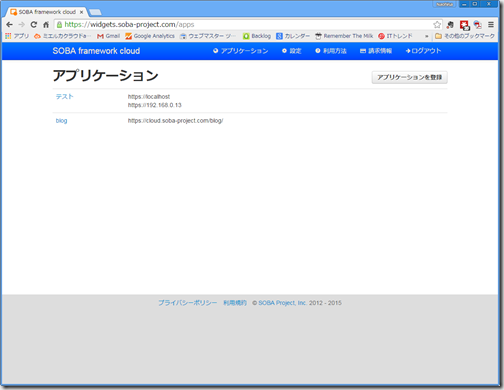Viewport: 504px width, 390px height.
Task: Open the ミエルカクラウド bookmark
Action: click(62, 36)
